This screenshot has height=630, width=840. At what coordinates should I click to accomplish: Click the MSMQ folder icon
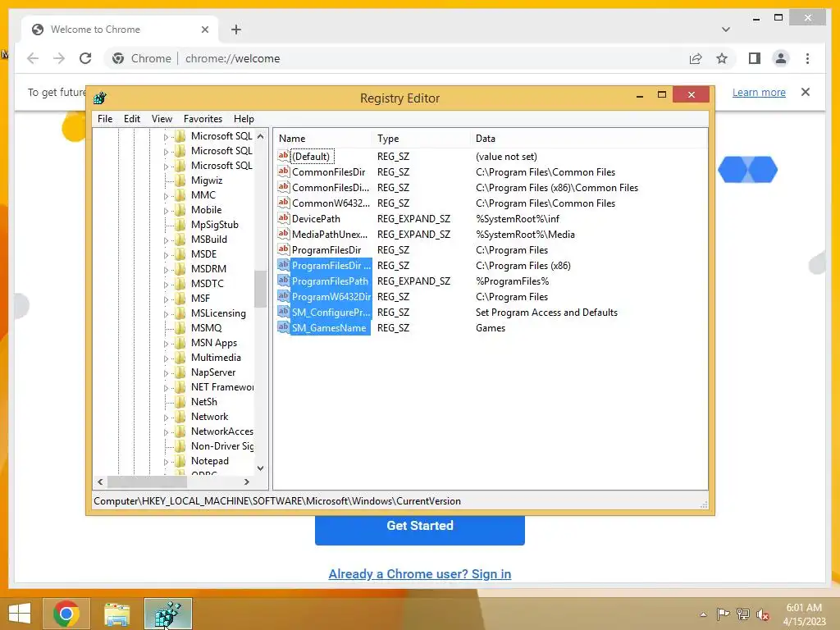click(x=180, y=328)
